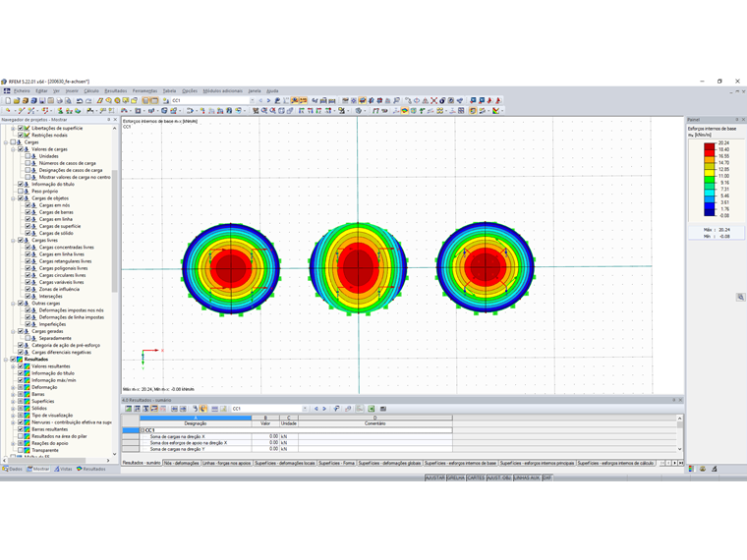The height and width of the screenshot is (560, 747).
Task: Click the Dados navigator tab icon
Action: 5,469
